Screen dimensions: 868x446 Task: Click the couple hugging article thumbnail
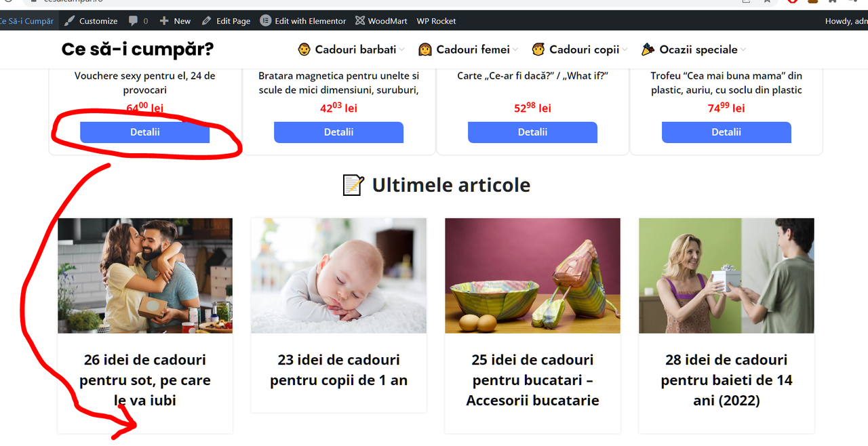point(145,276)
